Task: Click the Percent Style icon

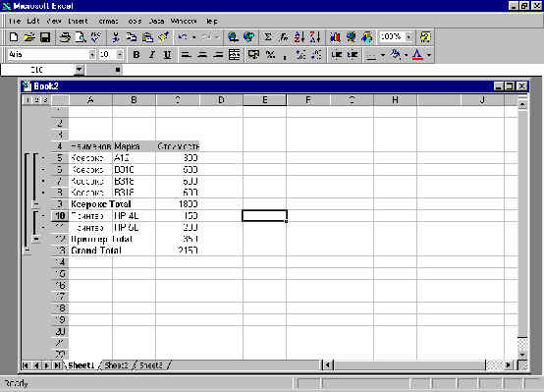Action: 270,54
